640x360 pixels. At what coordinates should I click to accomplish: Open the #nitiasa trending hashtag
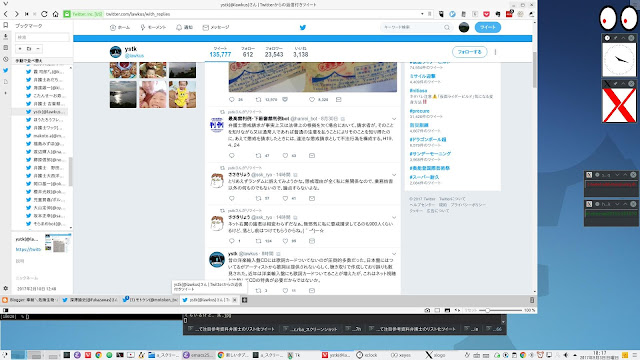tap(418, 91)
